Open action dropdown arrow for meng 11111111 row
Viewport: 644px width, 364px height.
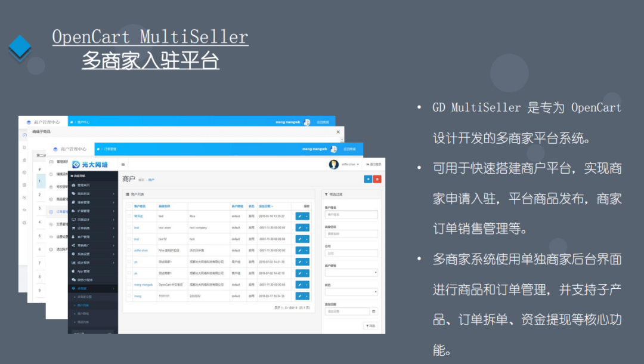(x=307, y=296)
